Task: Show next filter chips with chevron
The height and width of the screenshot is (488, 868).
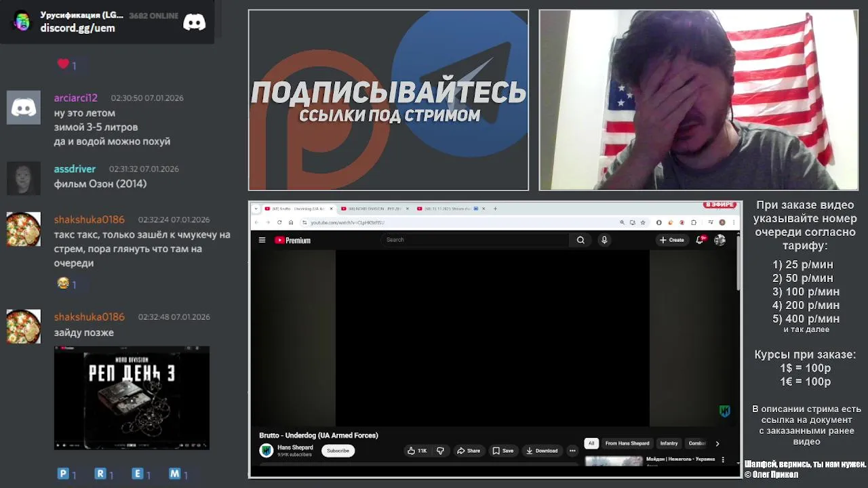Action: (717, 443)
